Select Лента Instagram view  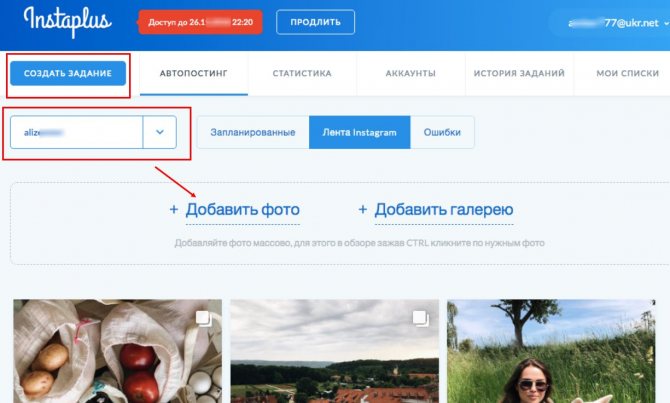pyautogui.click(x=359, y=132)
